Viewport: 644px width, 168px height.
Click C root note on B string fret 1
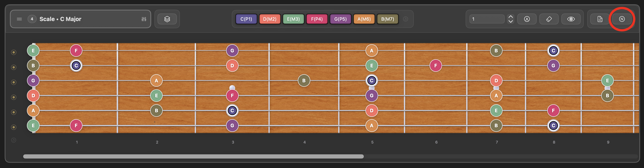[76, 66]
